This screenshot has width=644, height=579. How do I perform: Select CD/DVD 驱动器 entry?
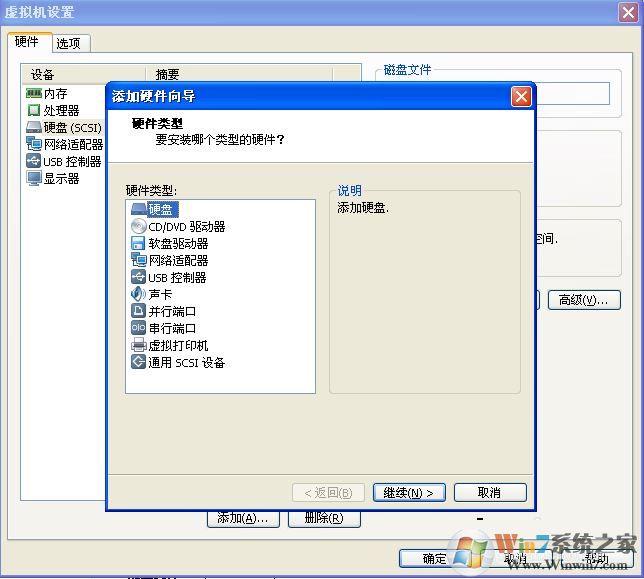[187, 227]
